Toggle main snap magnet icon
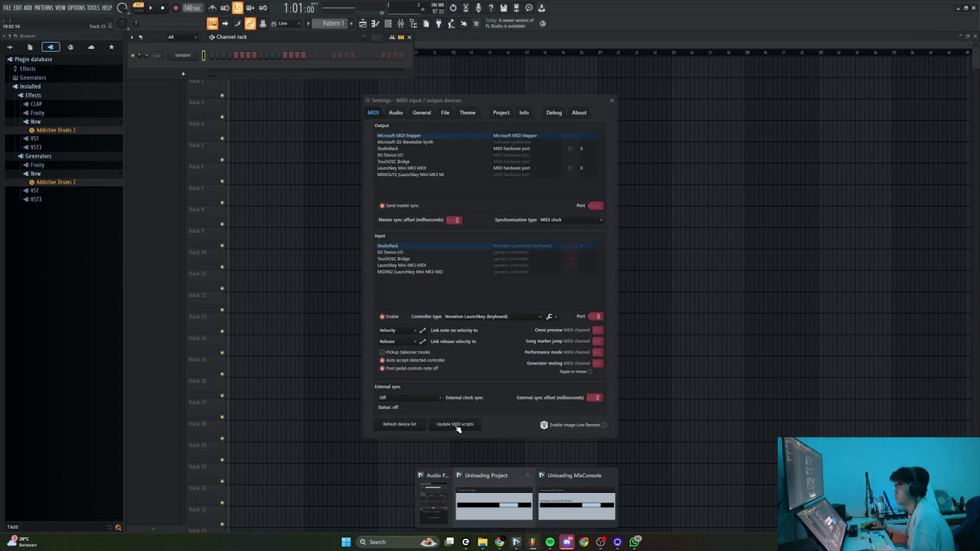 (273, 24)
